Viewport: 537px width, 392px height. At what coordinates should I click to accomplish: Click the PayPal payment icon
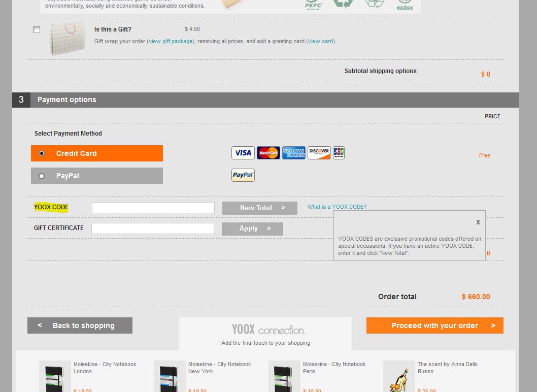tap(243, 175)
